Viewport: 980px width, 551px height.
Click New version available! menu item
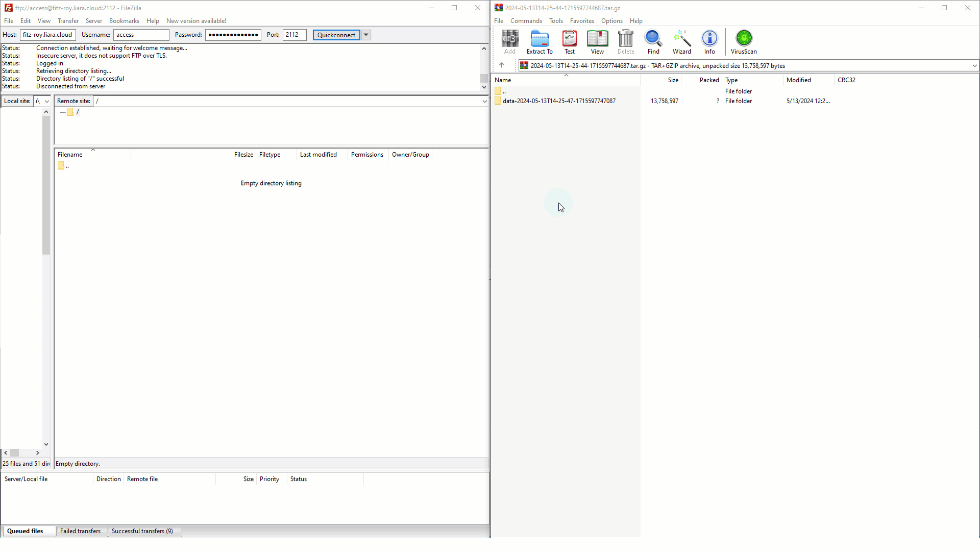[196, 21]
